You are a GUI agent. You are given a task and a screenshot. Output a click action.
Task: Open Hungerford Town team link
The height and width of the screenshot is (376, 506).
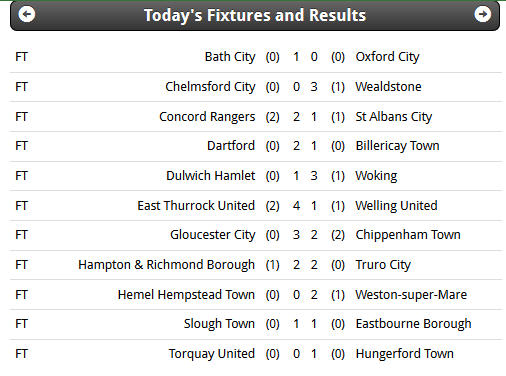point(404,354)
